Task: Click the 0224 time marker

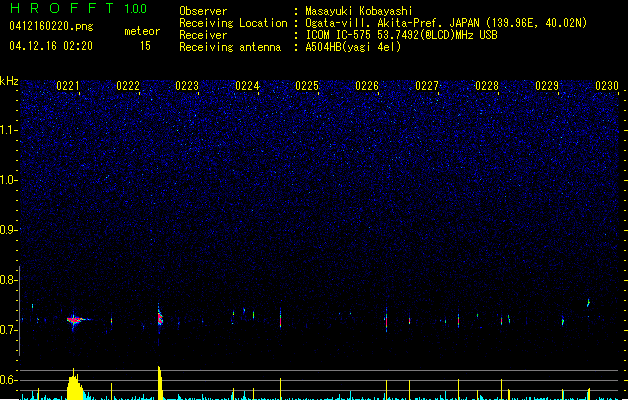Action: click(x=248, y=86)
